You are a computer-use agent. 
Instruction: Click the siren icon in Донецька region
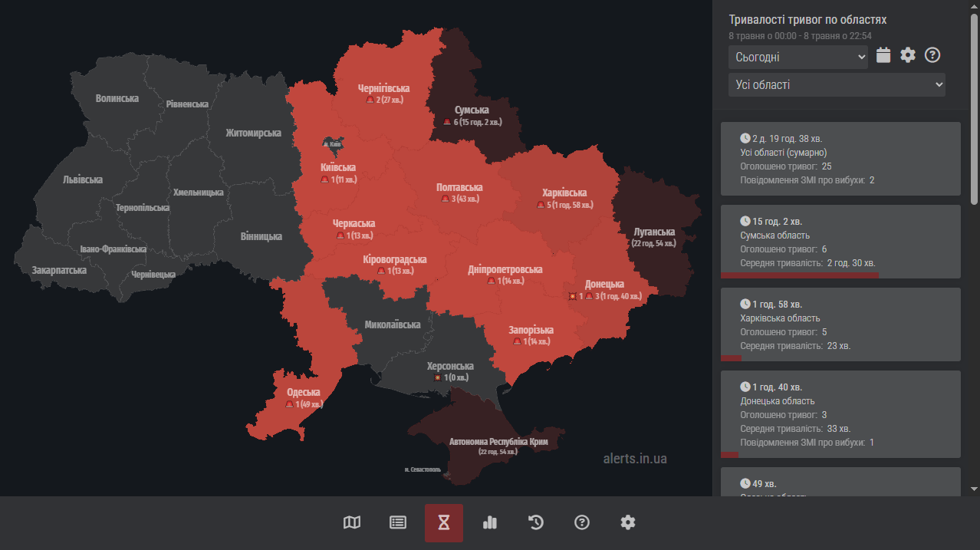588,296
